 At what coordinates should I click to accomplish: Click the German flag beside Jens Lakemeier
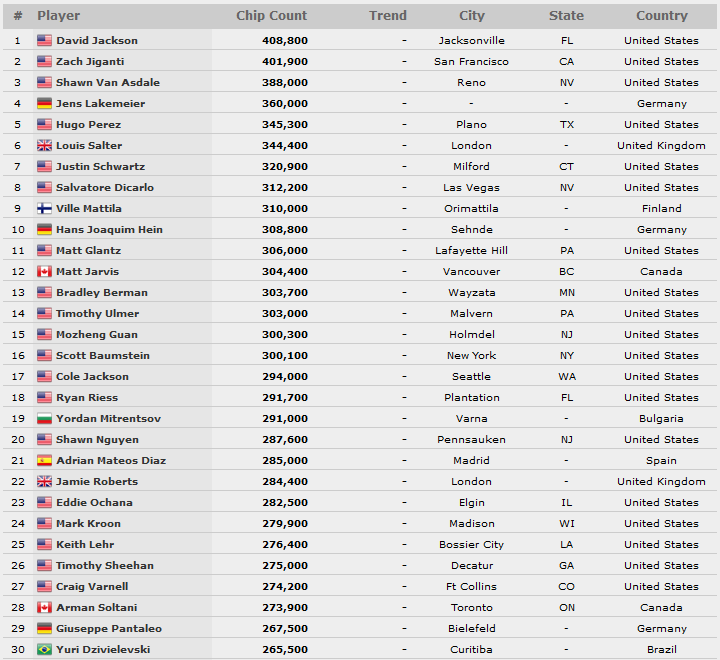pos(44,103)
